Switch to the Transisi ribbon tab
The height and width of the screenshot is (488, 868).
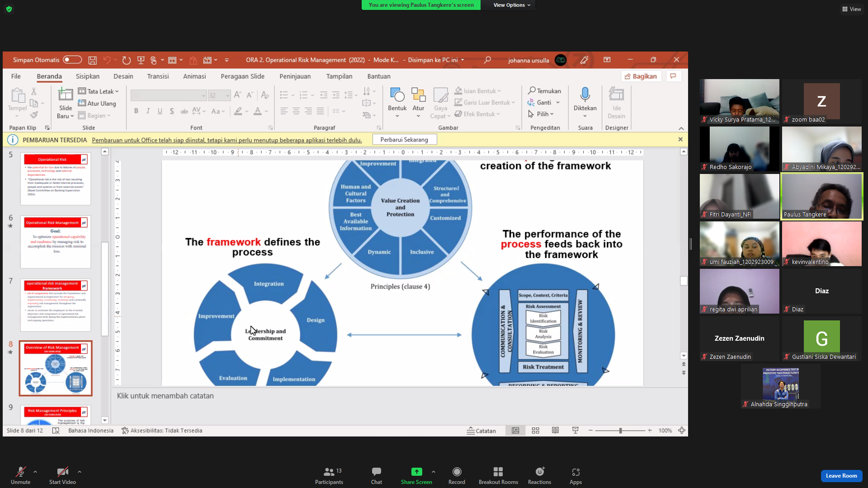(x=158, y=76)
